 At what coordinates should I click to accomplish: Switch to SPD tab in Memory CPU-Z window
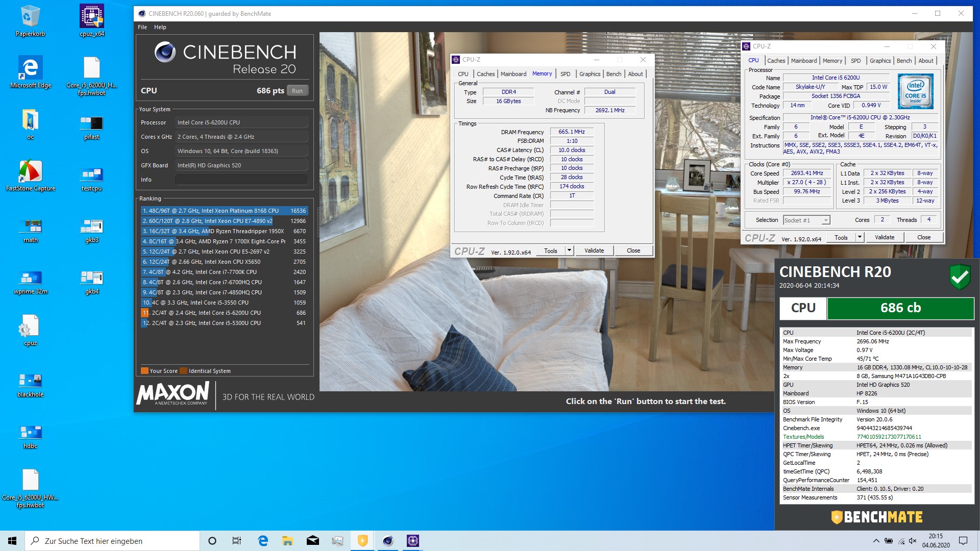point(565,74)
